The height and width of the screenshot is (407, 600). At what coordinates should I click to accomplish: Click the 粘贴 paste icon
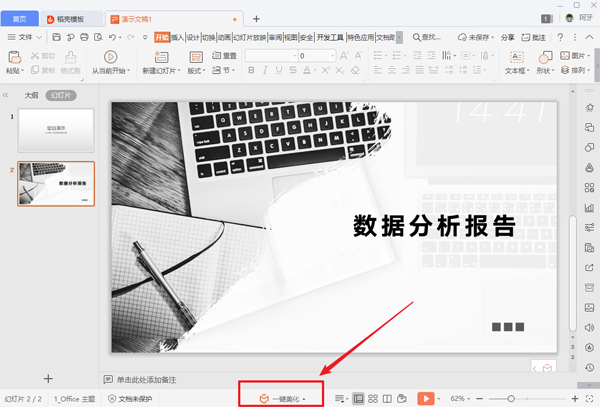[x=13, y=56]
